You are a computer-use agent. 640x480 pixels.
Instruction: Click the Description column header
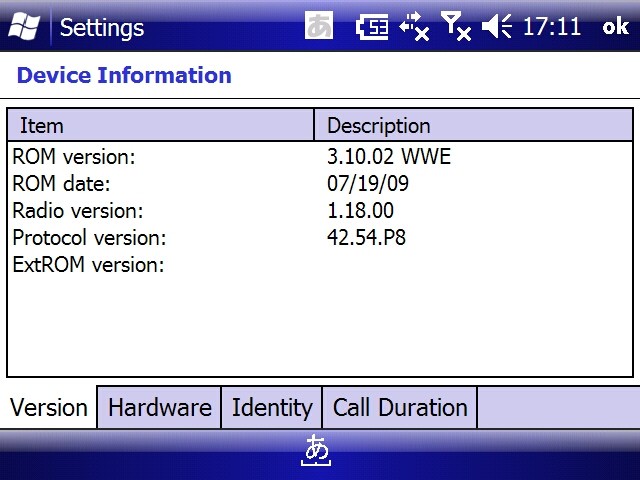pyautogui.click(x=473, y=125)
